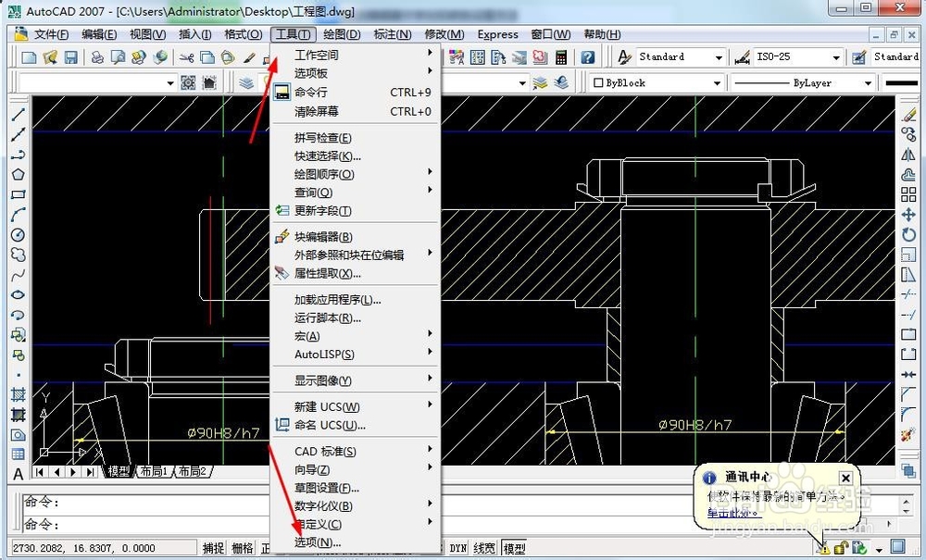This screenshot has width=926, height=560.
Task: Choose 块编辑器(B) menu entry
Action: [x=357, y=237]
